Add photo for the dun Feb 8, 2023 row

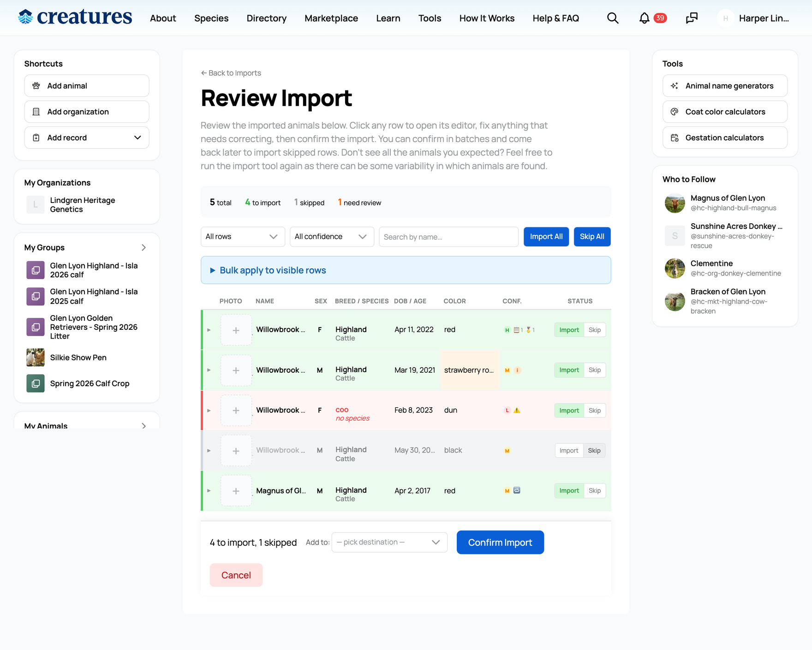coord(236,411)
